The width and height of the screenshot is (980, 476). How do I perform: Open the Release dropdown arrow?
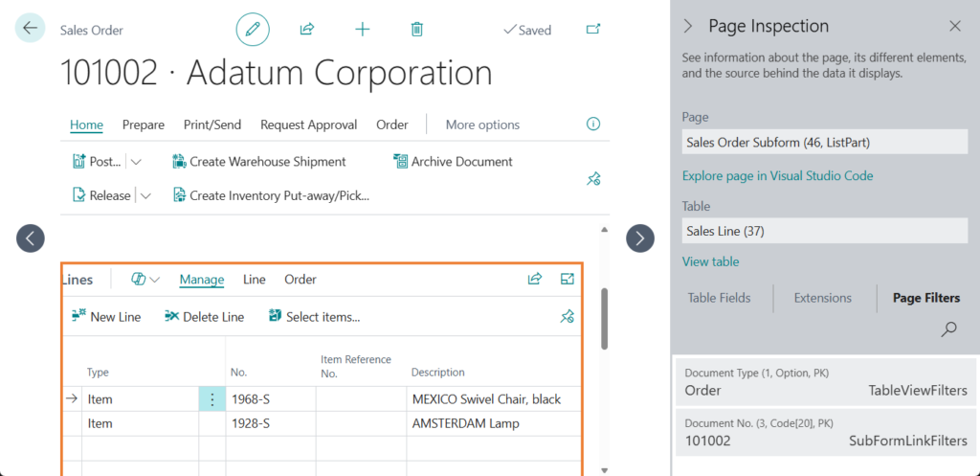[x=145, y=195]
